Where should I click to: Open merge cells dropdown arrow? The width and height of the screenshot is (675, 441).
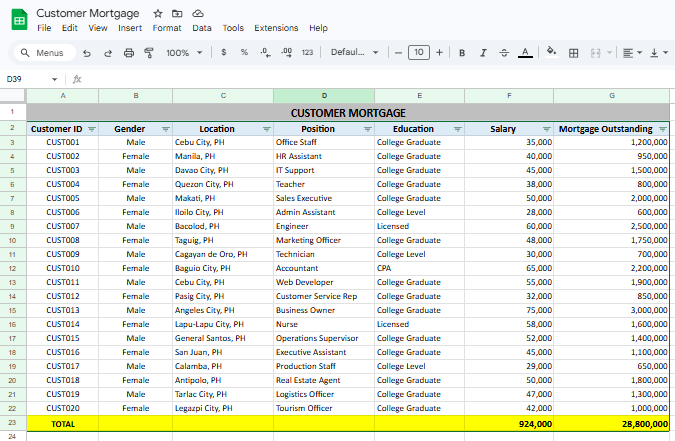click(x=609, y=53)
